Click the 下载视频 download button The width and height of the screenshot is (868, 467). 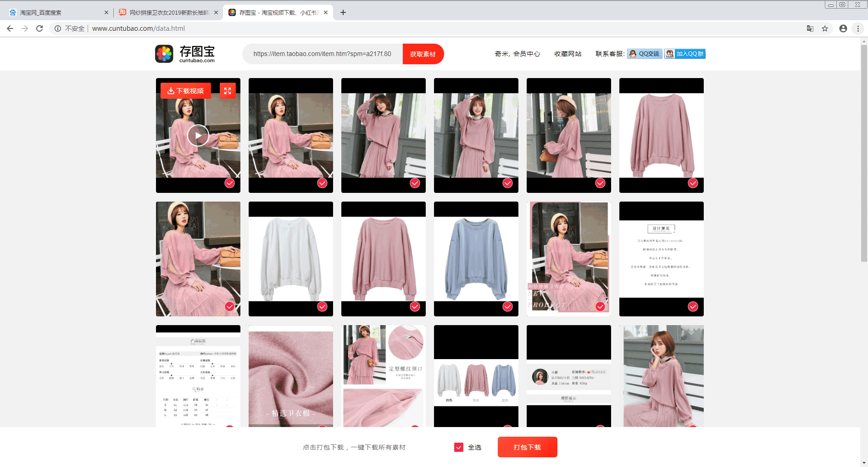pos(186,91)
